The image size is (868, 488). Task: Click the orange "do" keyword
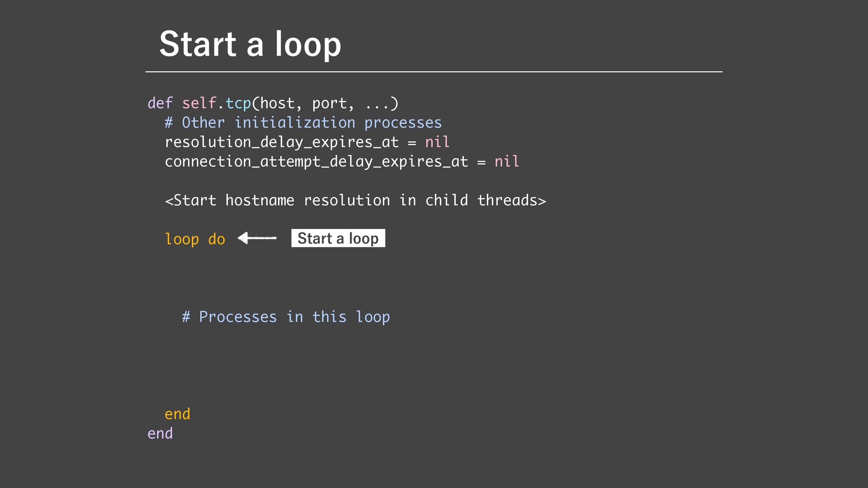click(217, 239)
